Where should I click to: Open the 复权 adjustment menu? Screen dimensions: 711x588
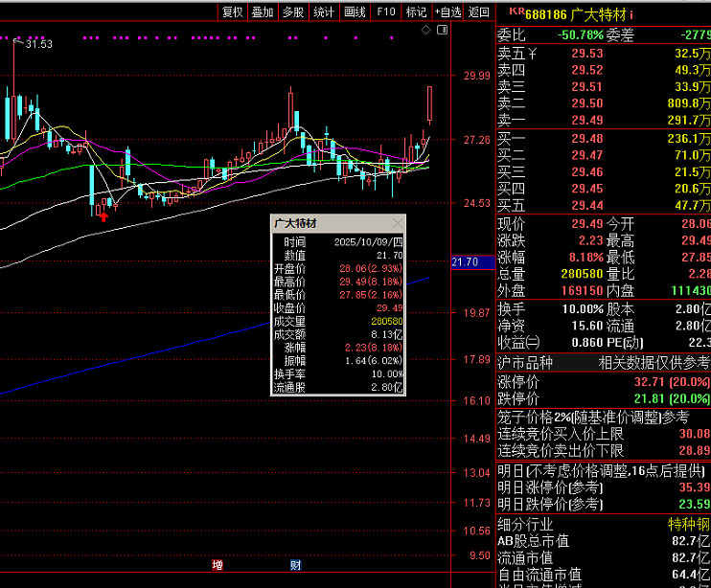[232, 12]
